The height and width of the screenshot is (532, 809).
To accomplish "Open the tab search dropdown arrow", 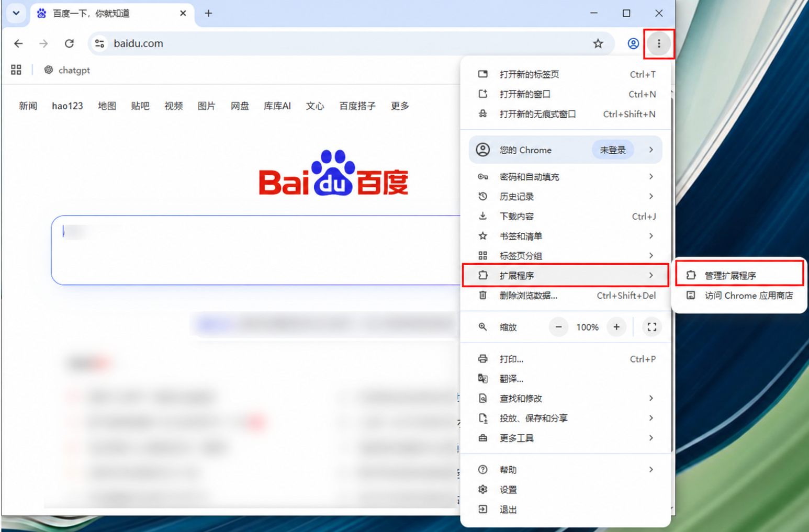I will click(x=16, y=13).
